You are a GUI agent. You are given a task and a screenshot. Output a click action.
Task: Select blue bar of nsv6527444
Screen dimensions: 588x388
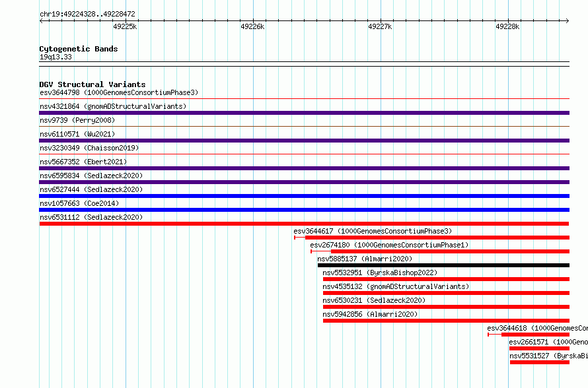[x=304, y=196]
